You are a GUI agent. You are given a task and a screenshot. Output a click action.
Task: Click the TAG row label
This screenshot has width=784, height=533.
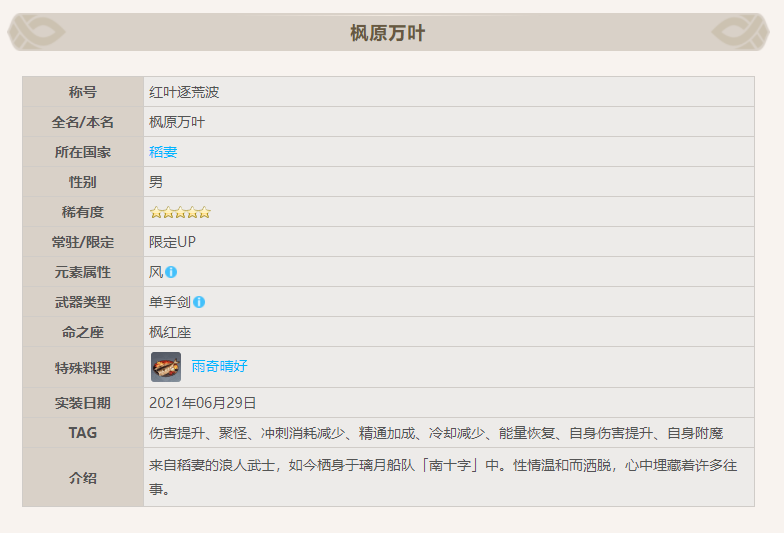[x=83, y=433]
